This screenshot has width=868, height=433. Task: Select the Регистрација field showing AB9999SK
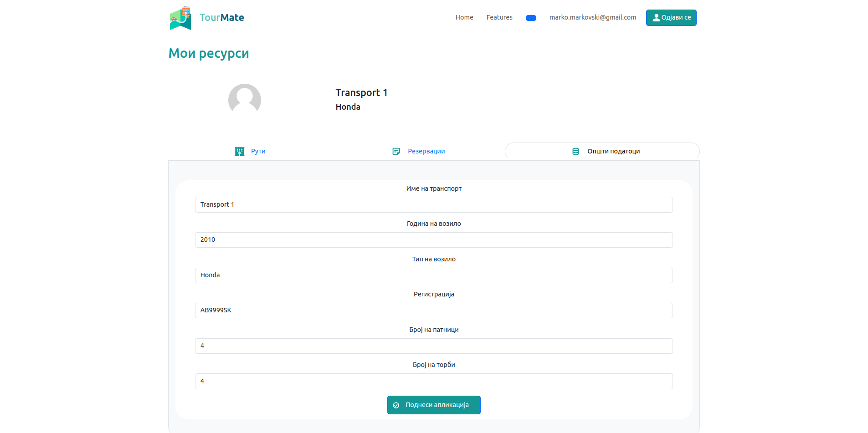tap(433, 311)
